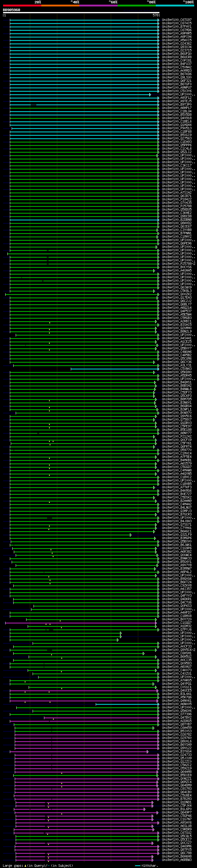Open hit UniRef100_C6TG97

point(177,20)
